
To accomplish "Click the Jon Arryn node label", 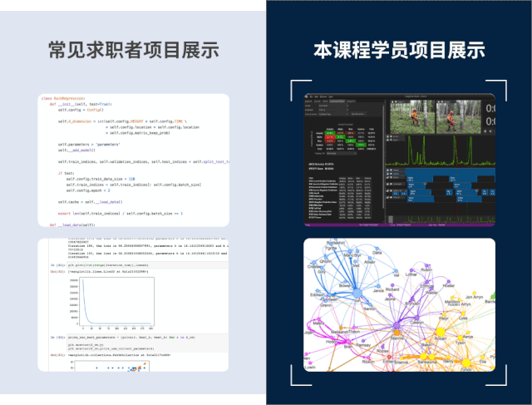I will click(x=474, y=297).
